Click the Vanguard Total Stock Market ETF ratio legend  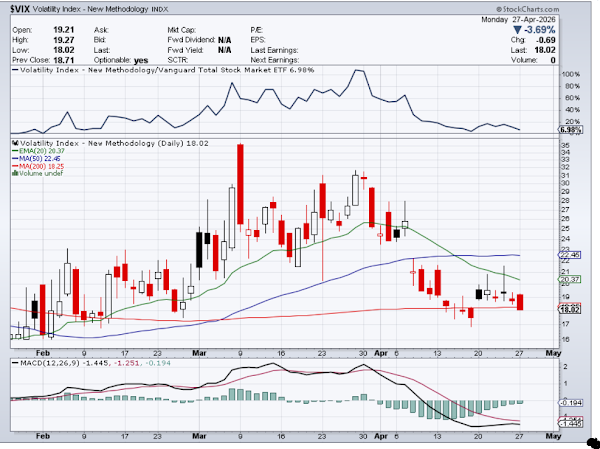pos(163,70)
